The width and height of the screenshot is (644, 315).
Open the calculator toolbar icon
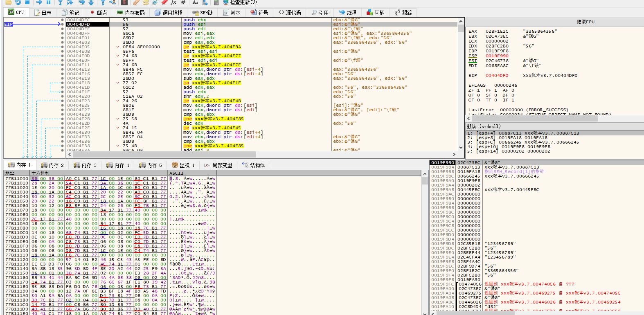(216, 2)
